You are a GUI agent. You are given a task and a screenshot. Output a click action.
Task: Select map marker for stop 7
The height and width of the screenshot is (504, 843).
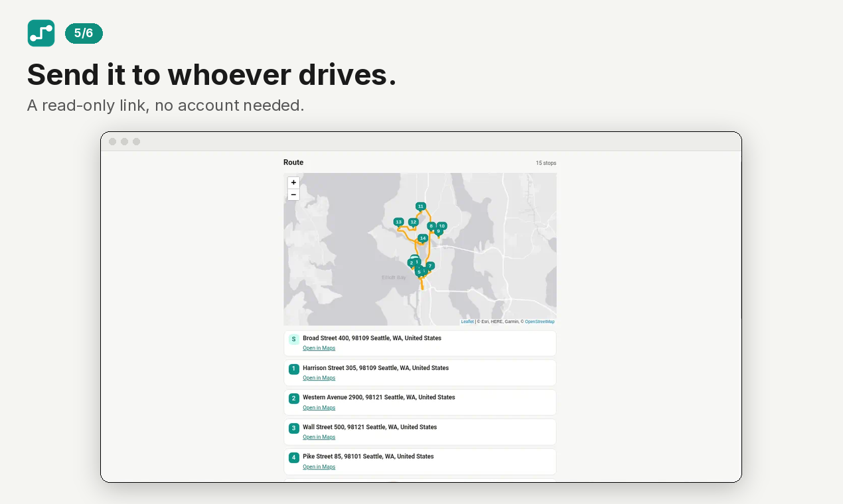tap(430, 266)
